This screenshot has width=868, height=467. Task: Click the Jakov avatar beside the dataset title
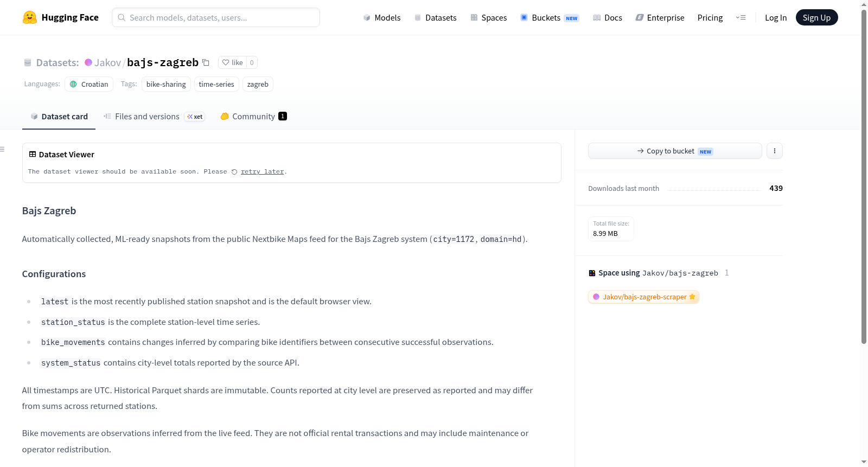click(x=88, y=62)
